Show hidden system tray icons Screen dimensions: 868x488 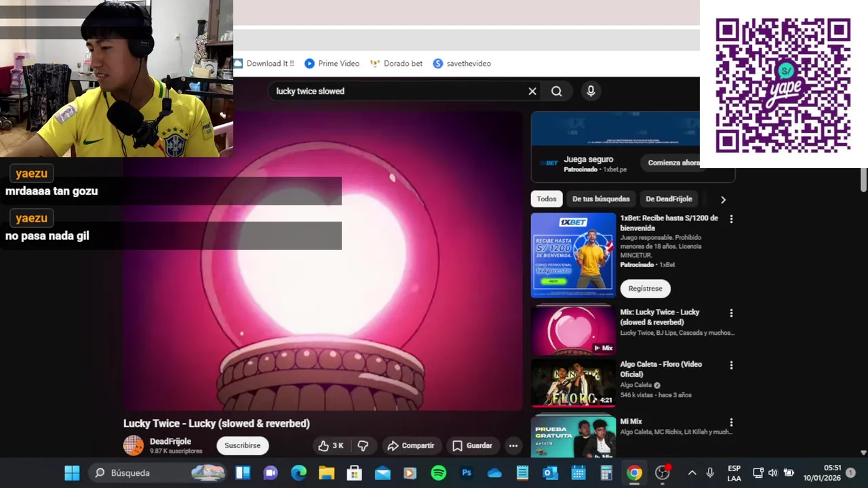[x=692, y=473]
